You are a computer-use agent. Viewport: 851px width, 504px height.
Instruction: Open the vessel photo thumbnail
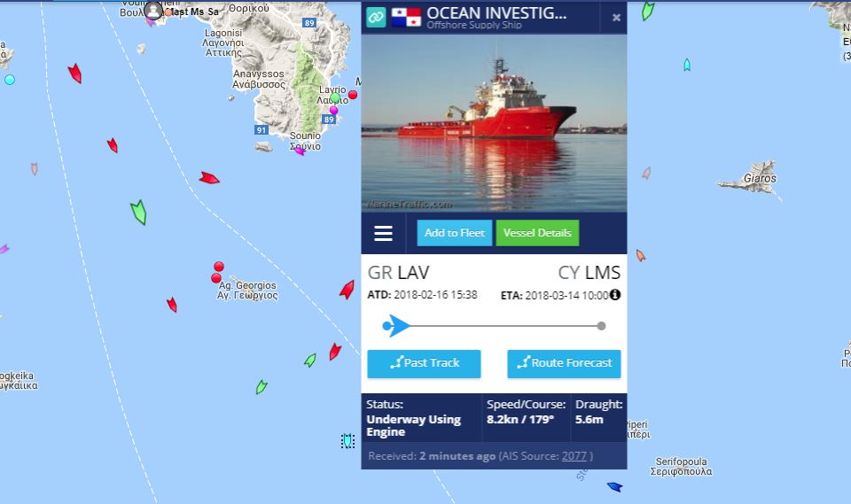tap(494, 123)
